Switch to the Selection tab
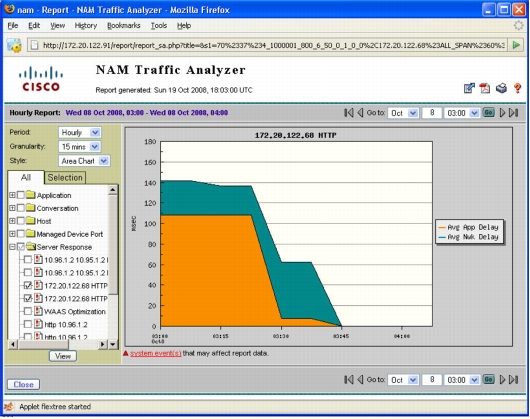This screenshot has width=530, height=419. click(65, 178)
